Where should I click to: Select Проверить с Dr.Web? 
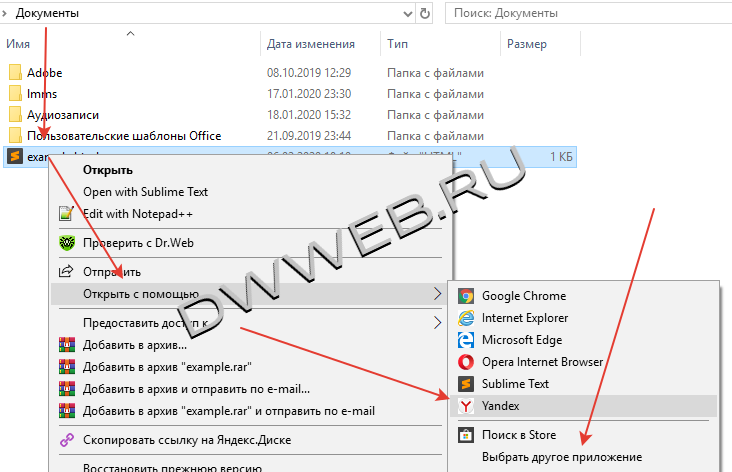click(x=138, y=243)
